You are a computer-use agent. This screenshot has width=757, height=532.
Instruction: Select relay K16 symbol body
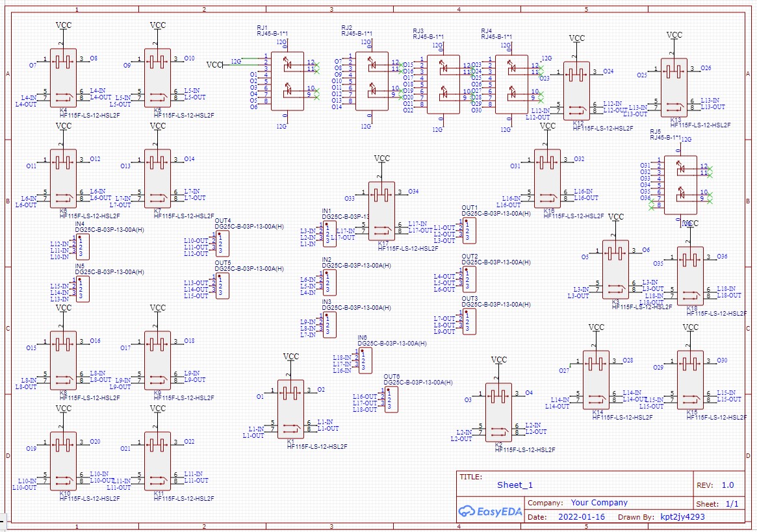[548, 179]
